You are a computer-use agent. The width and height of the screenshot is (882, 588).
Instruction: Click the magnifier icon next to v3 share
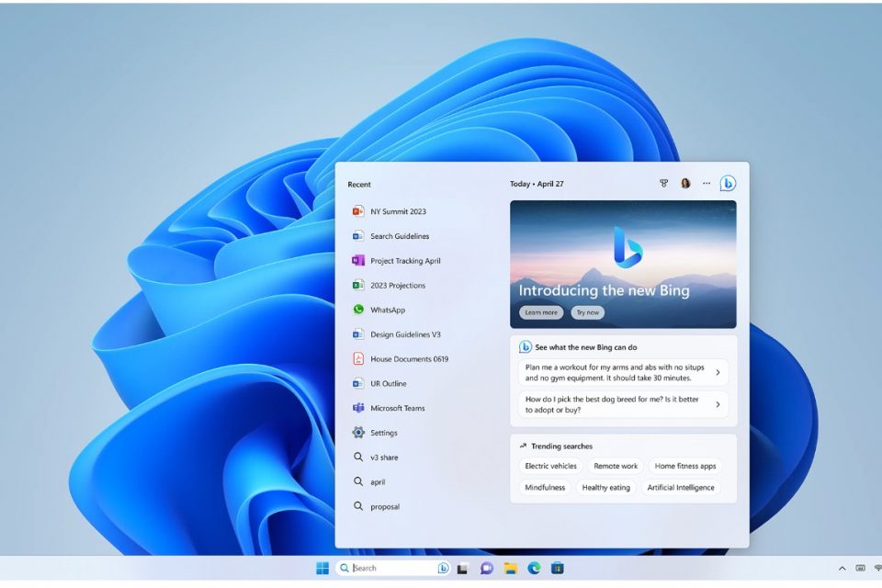358,457
